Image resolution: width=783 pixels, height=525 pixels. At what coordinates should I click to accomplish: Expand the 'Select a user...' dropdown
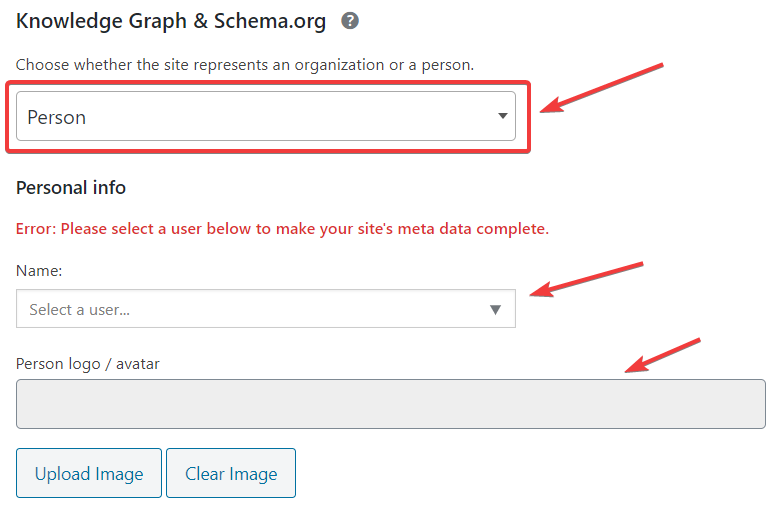[x=265, y=309]
